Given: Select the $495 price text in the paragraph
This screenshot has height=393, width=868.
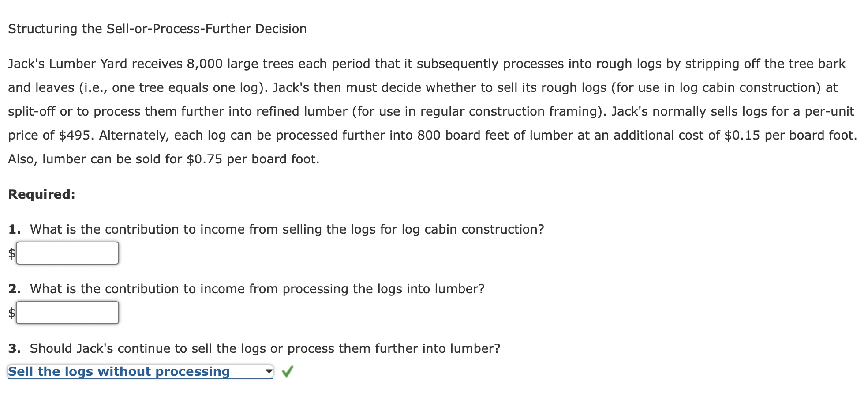Looking at the screenshot, I should click(x=74, y=135).
